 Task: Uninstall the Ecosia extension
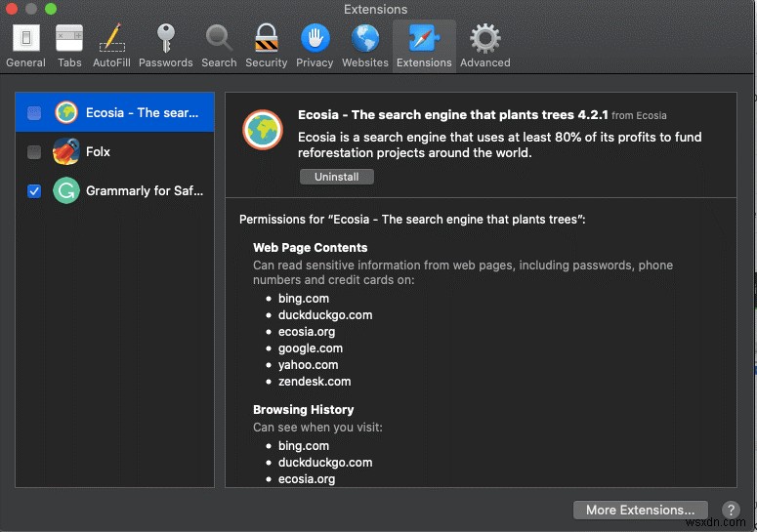(336, 177)
